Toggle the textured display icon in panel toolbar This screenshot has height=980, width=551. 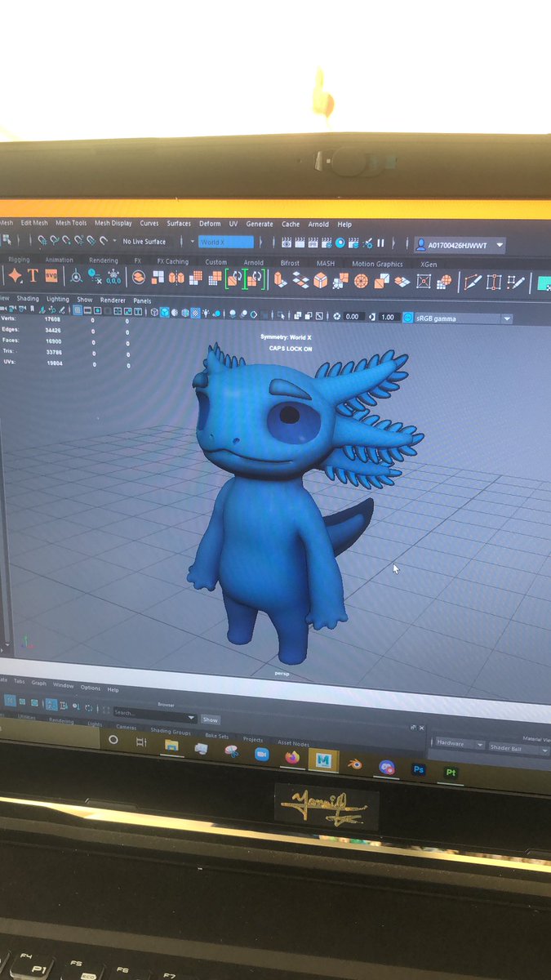(x=194, y=313)
